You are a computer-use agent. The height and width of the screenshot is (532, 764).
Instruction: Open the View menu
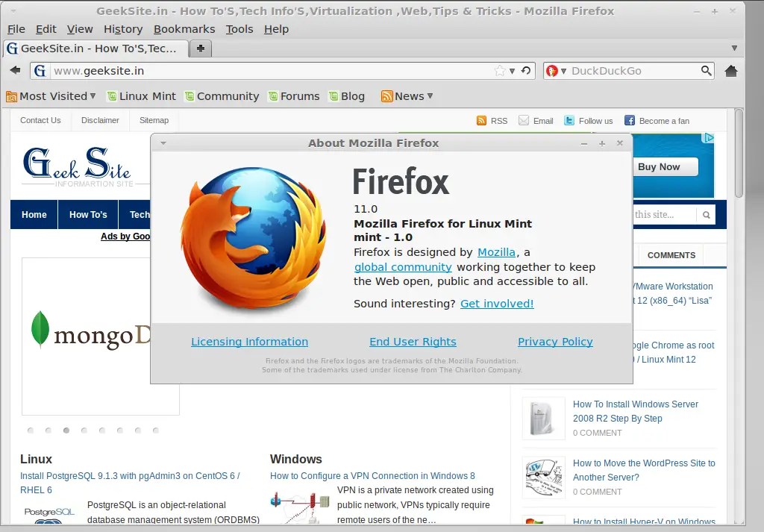pos(80,29)
